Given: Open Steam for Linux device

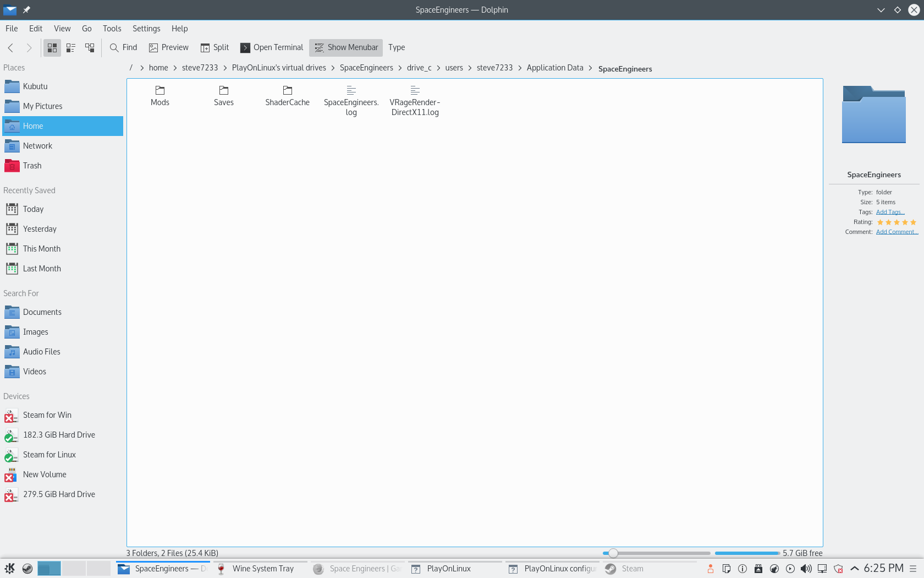Looking at the screenshot, I should (x=63, y=455).
